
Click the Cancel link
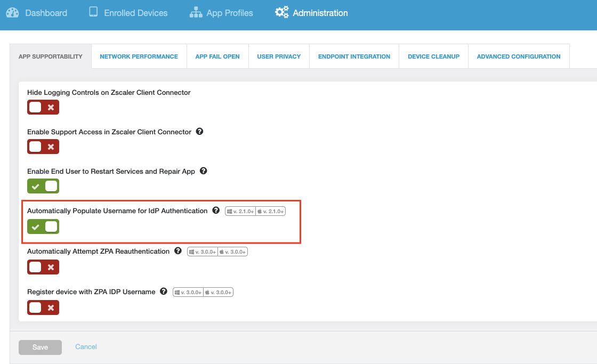click(85, 346)
